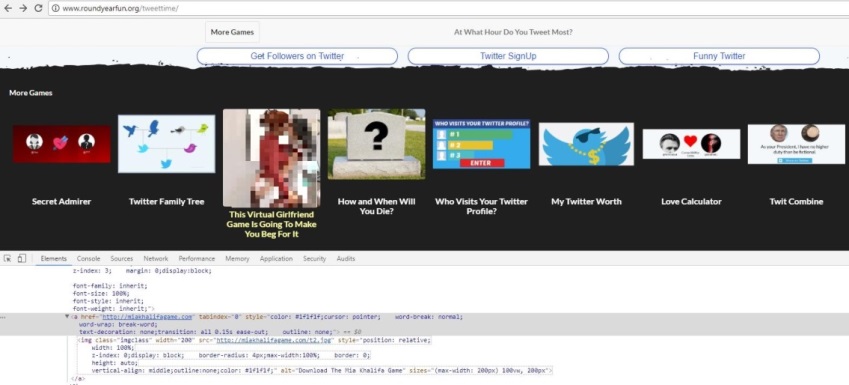The height and width of the screenshot is (385, 849).
Task: Click My Twitter Worth title link
Action: (x=586, y=201)
